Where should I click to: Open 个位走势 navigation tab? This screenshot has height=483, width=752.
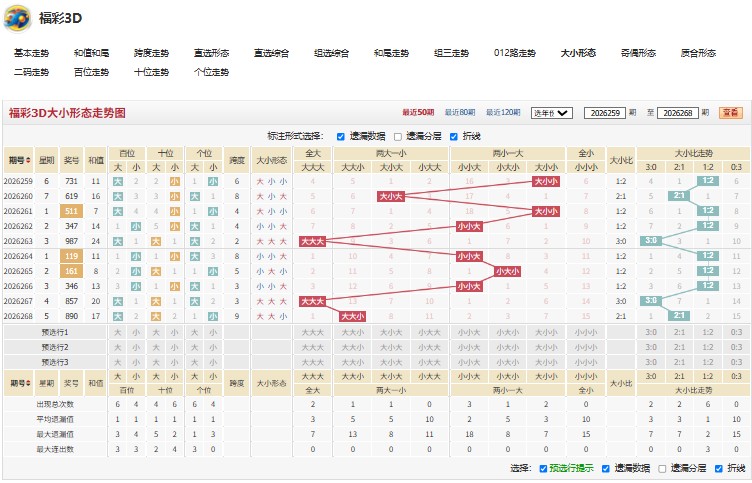click(x=212, y=72)
